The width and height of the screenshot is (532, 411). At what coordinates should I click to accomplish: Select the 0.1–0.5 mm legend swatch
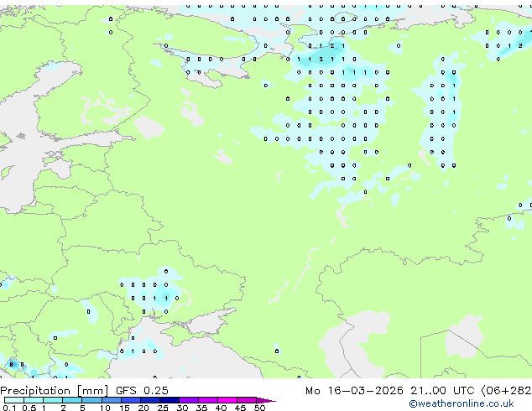(14, 400)
